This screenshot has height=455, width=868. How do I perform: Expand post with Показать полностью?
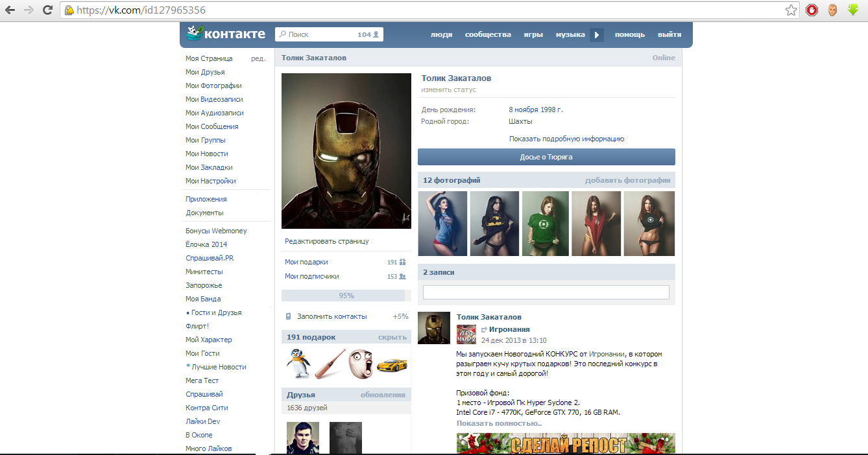(x=499, y=423)
